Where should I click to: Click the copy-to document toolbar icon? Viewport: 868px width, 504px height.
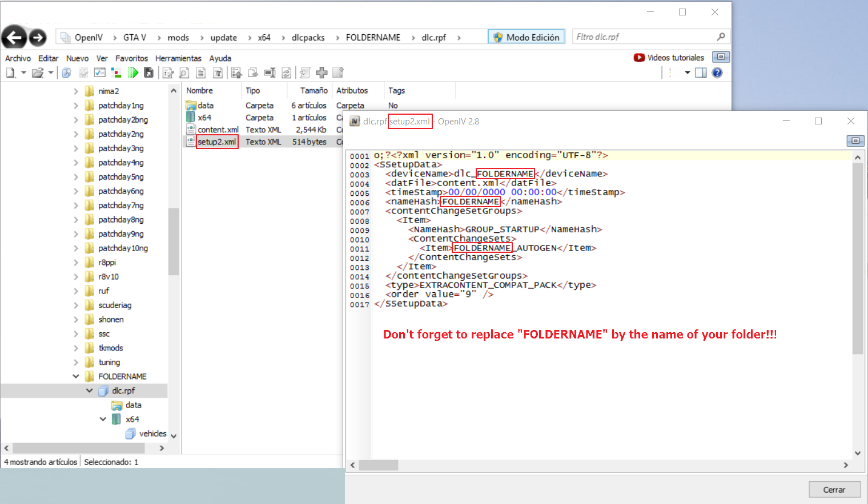tap(253, 72)
